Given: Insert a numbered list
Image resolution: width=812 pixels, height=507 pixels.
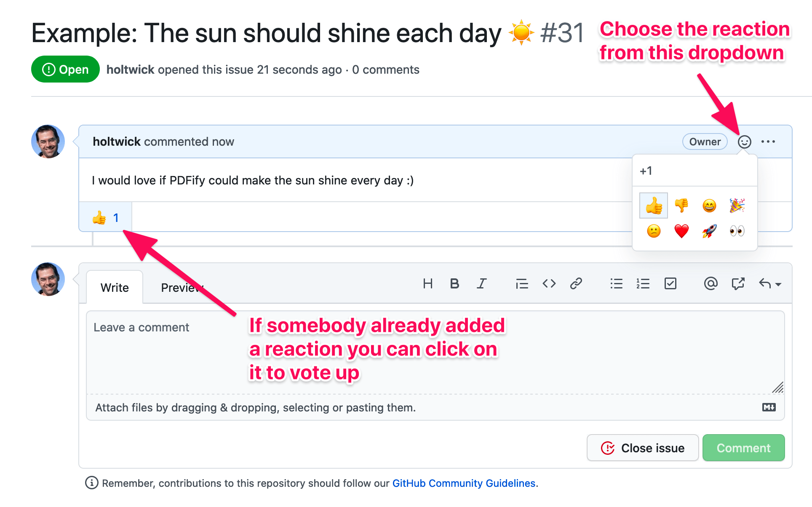Looking at the screenshot, I should click(643, 284).
